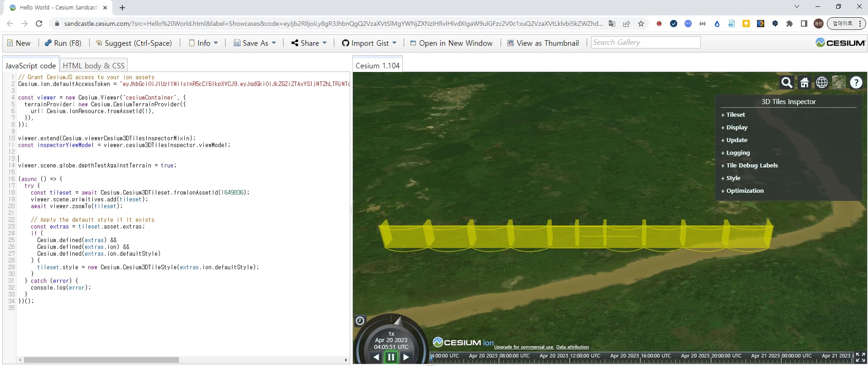
Task: Click the yellow Keep lightbulb extension icon
Action: (x=746, y=24)
